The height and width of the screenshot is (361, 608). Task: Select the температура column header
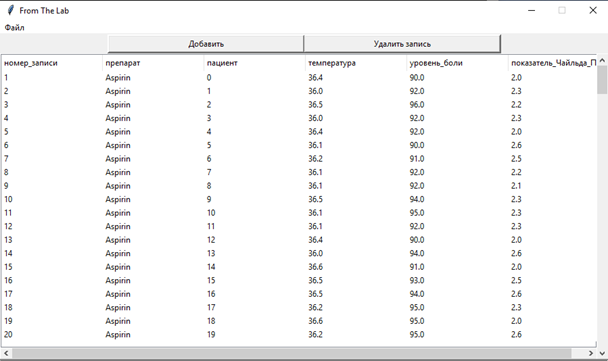tap(356, 63)
